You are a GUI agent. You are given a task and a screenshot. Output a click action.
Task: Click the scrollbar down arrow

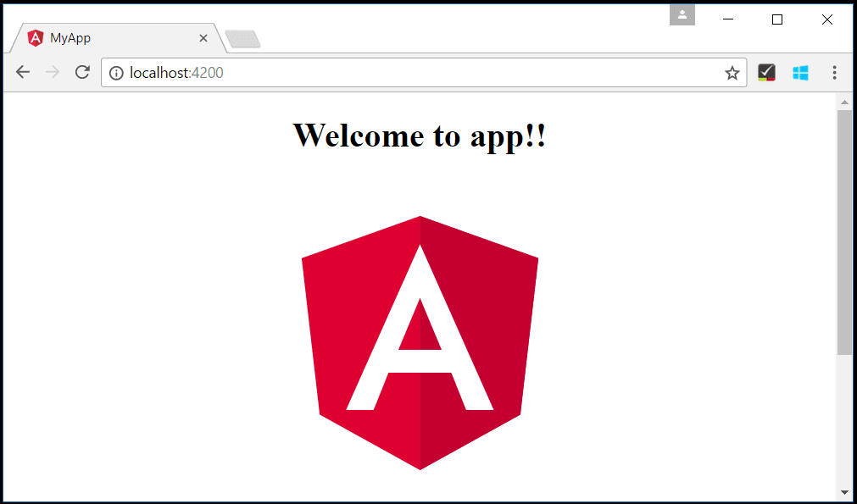843,494
